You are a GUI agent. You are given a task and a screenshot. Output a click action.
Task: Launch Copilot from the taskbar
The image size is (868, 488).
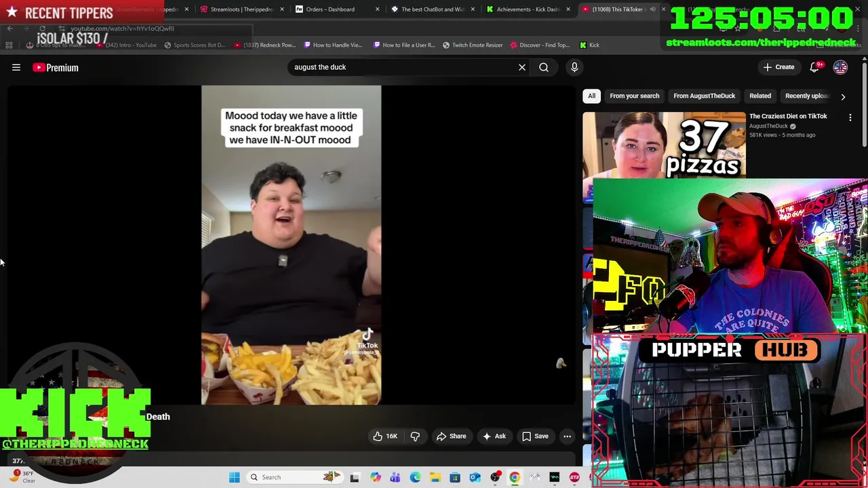375,477
